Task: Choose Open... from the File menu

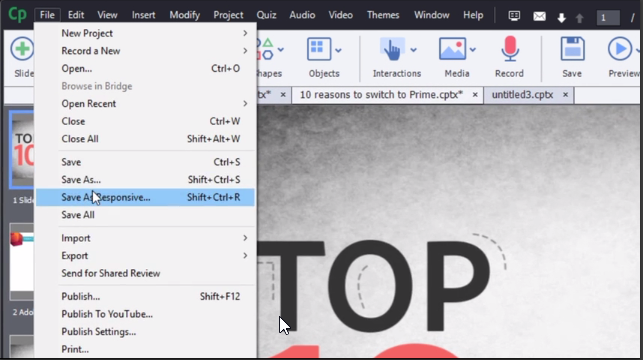Action: (145, 68)
